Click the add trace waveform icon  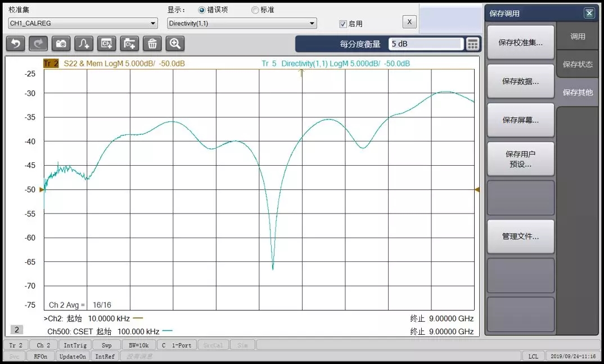(x=84, y=44)
